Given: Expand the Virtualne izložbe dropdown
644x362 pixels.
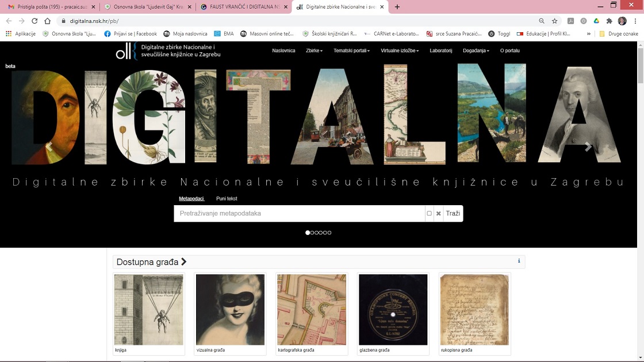Looking at the screenshot, I should [400, 51].
